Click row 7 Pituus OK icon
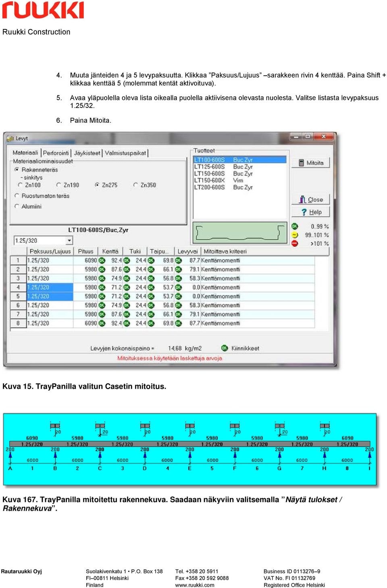 (x=102, y=314)
